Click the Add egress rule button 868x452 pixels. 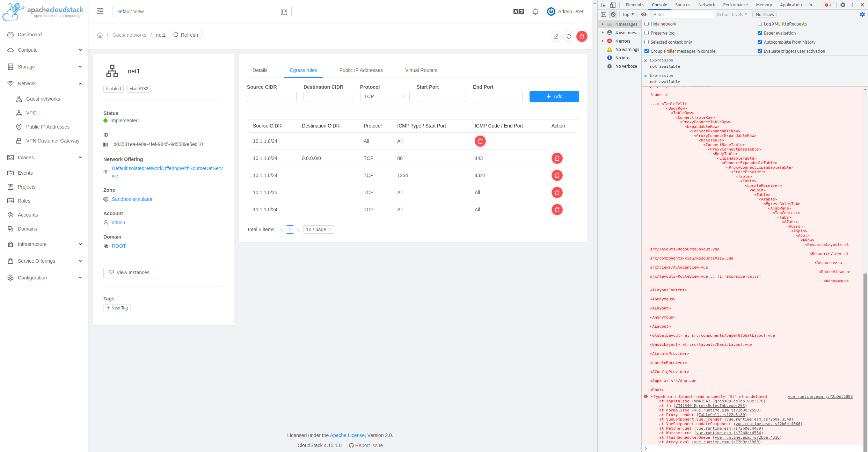(x=554, y=96)
